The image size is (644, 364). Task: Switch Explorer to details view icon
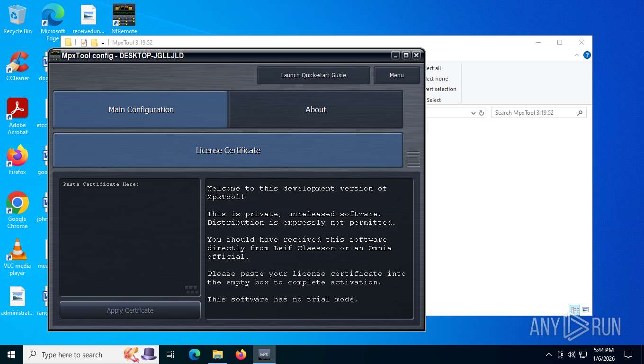click(x=575, y=310)
